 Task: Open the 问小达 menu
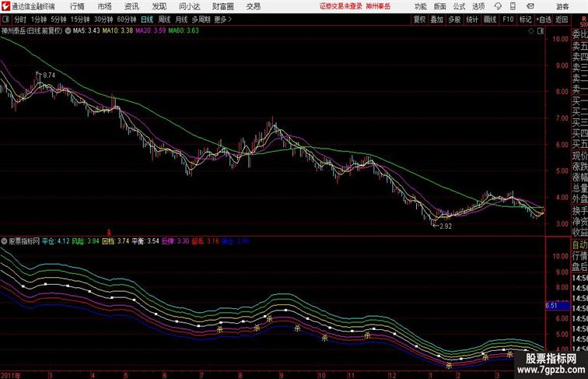click(x=189, y=6)
